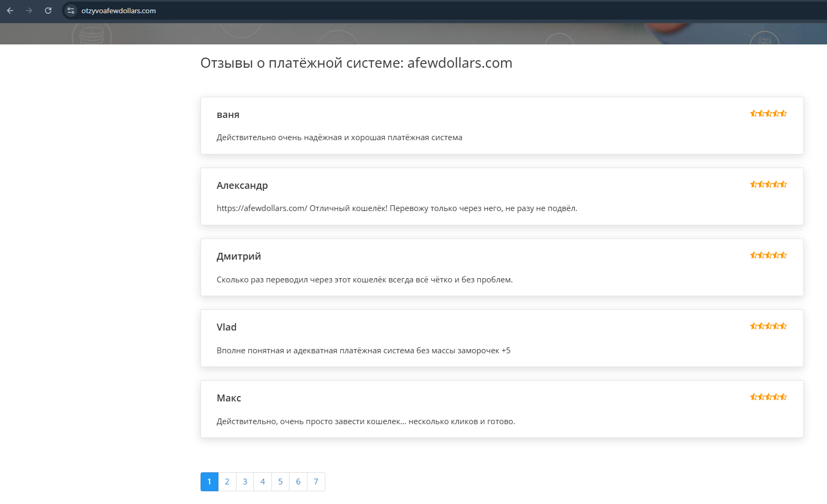Viewport: 827px width, 504px height.
Task: Click review text 'Сколько раз переводил через этот кошелёк'
Action: click(365, 280)
